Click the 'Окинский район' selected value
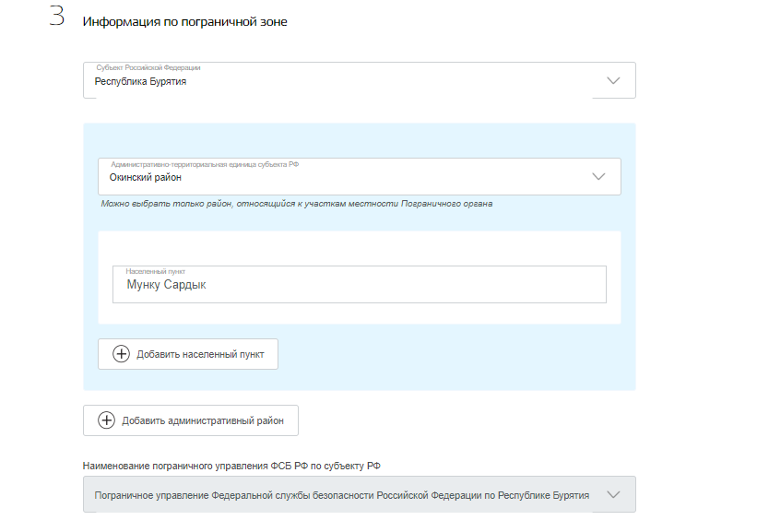Viewport: 757px width, 532px height. (146, 178)
